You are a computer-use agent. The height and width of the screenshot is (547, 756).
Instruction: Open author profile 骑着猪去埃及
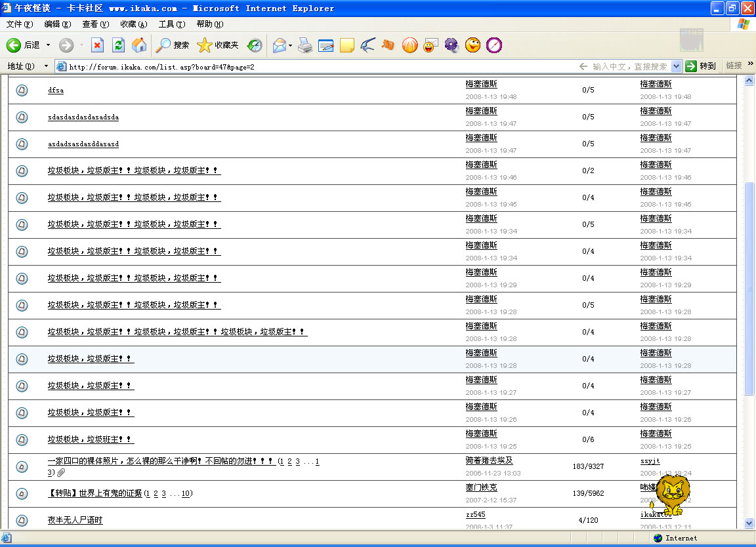(489, 460)
